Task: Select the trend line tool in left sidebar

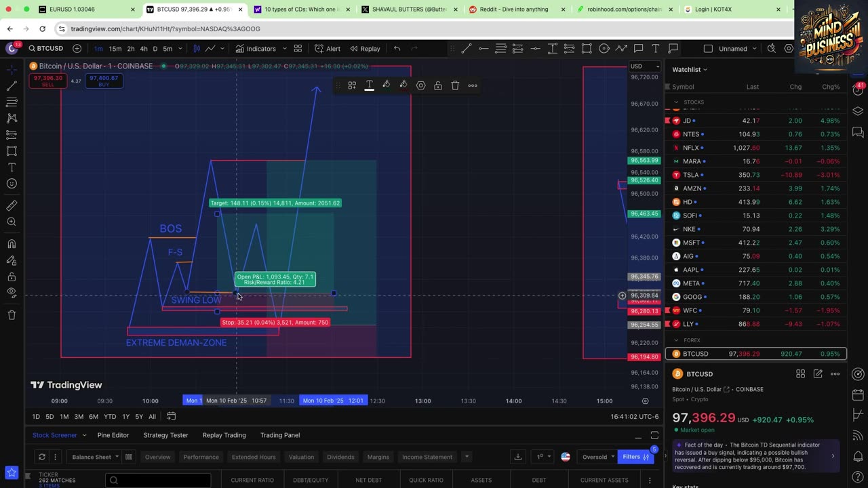Action: [x=12, y=86]
